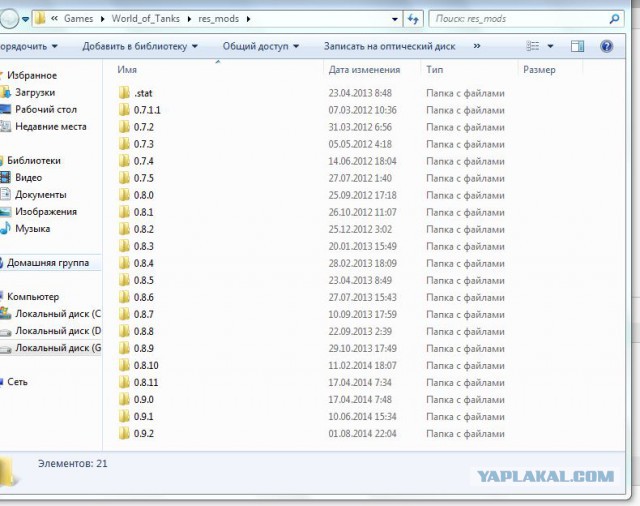640x506 pixels.
Task: Navigate to Games in address bar
Action: tap(78, 19)
